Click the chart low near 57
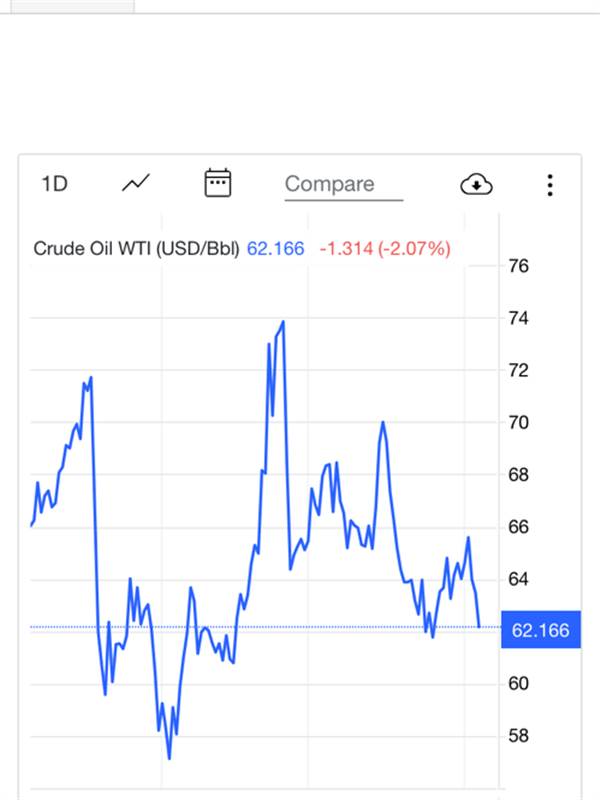 [169, 758]
